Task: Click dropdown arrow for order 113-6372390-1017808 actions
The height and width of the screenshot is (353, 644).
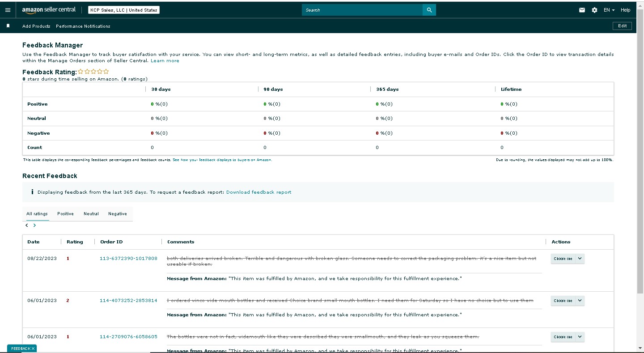Action: pyautogui.click(x=580, y=259)
